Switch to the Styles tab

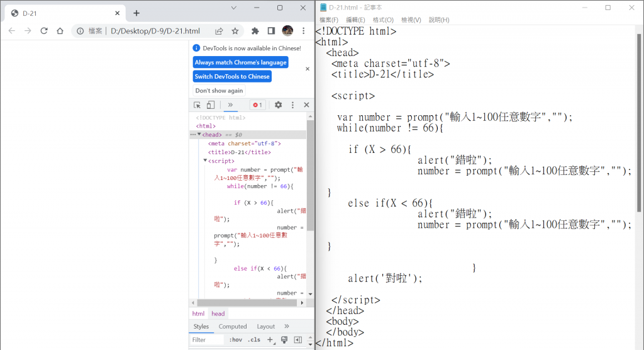point(201,327)
